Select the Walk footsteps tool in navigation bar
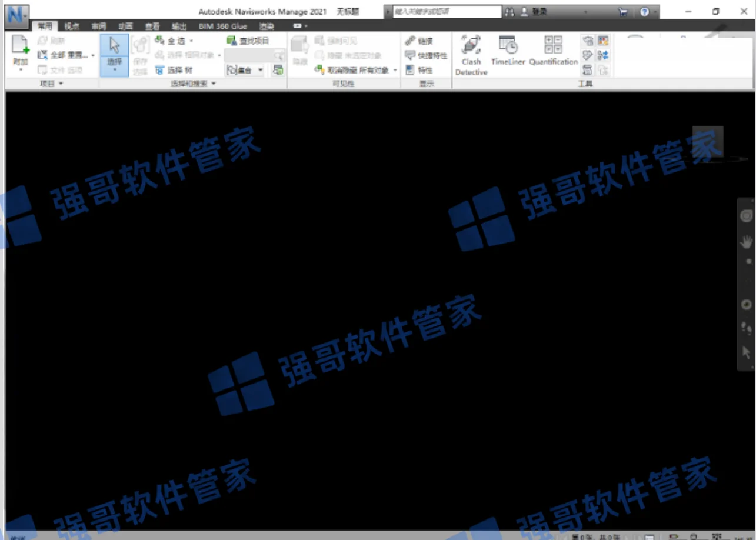The height and width of the screenshot is (540, 756). (x=747, y=328)
